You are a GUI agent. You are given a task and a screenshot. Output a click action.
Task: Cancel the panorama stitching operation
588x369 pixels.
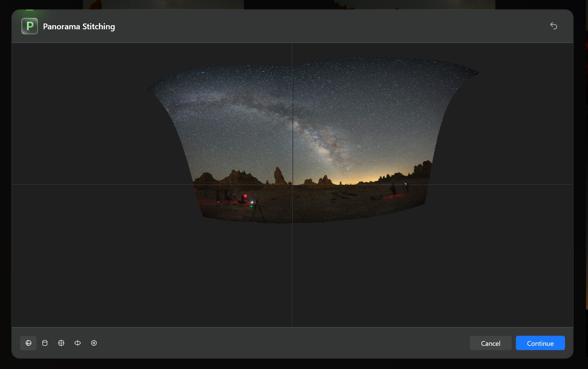490,343
